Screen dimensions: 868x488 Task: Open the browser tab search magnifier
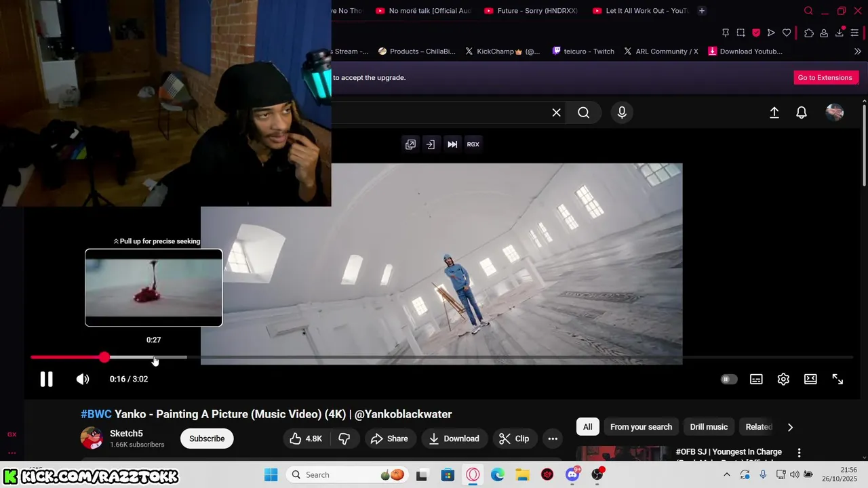point(808,11)
